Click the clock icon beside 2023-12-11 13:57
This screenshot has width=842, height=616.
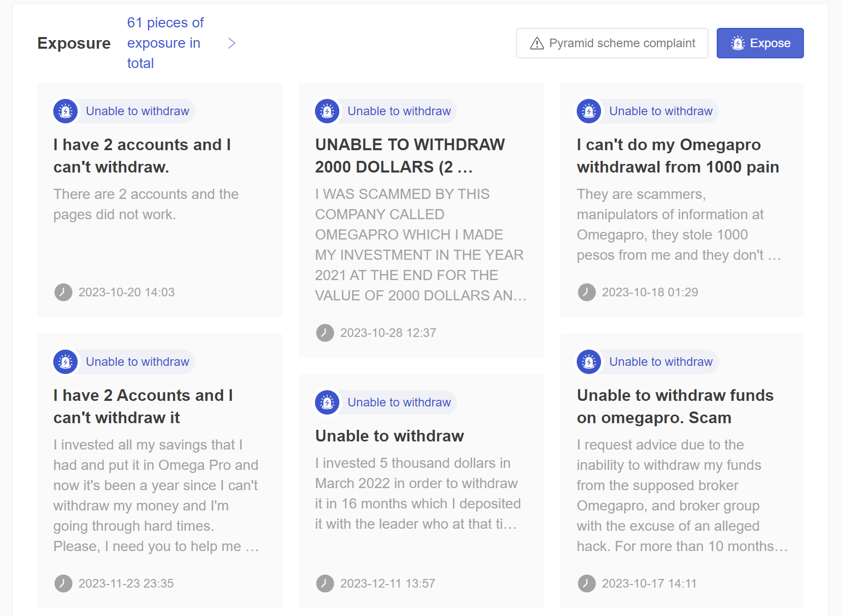(x=325, y=584)
